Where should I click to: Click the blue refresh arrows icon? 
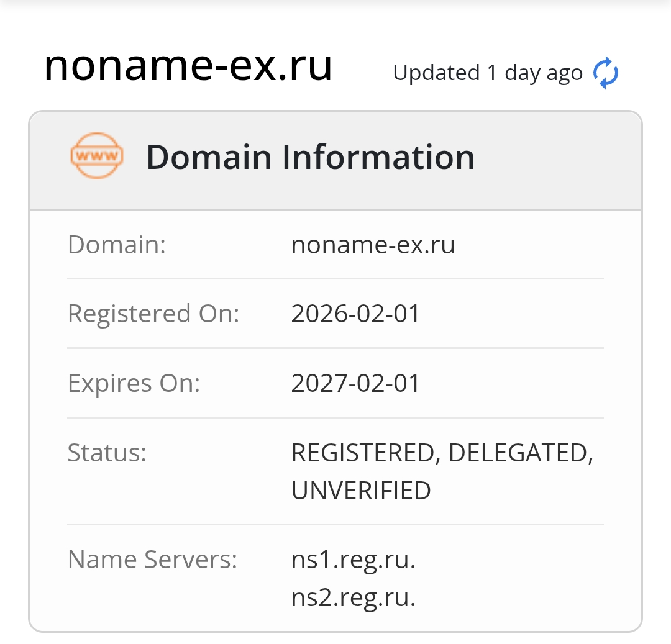606,73
